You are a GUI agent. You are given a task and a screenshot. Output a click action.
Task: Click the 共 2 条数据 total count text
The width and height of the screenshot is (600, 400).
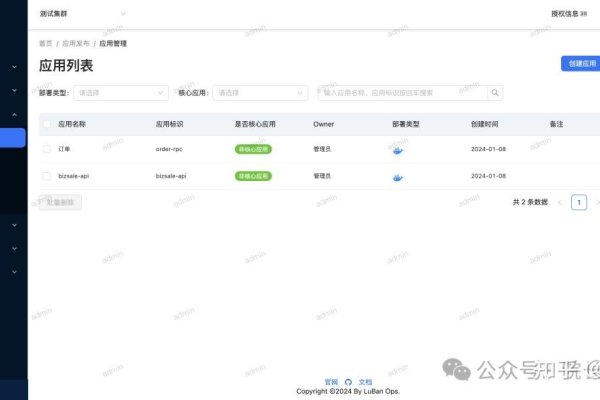[530, 202]
